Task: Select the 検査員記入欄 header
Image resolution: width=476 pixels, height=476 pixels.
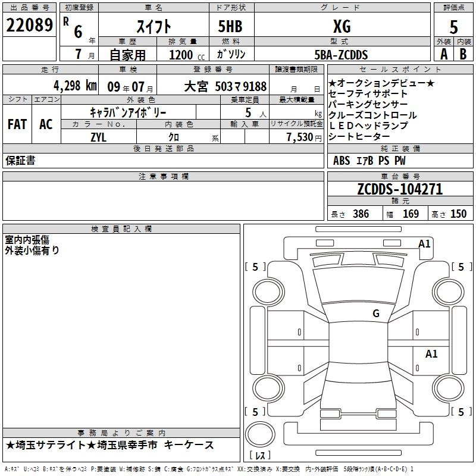Action: (x=121, y=229)
